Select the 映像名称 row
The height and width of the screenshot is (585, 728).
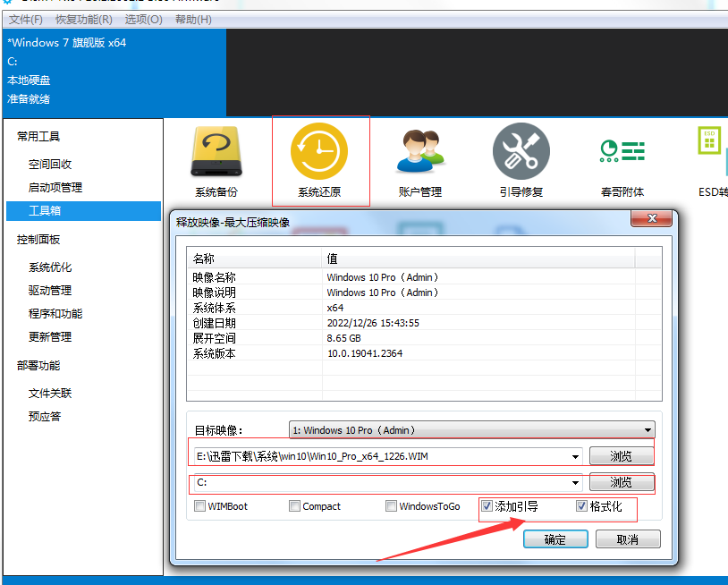coord(424,277)
